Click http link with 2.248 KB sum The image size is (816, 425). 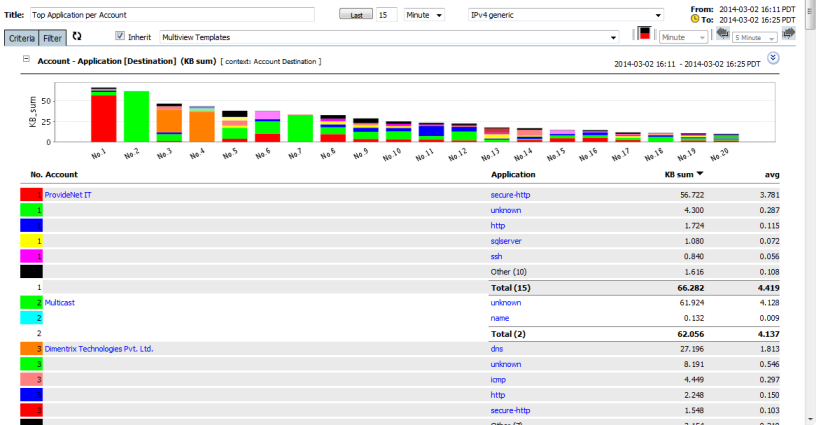point(498,395)
